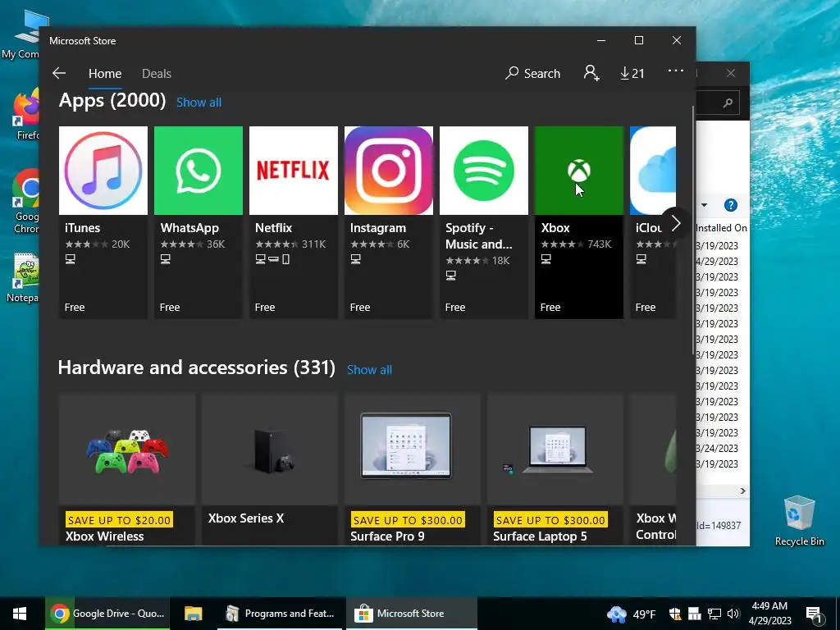Click the 3/24/2023 installed date row
The width and height of the screenshot is (840, 630).
point(718,449)
